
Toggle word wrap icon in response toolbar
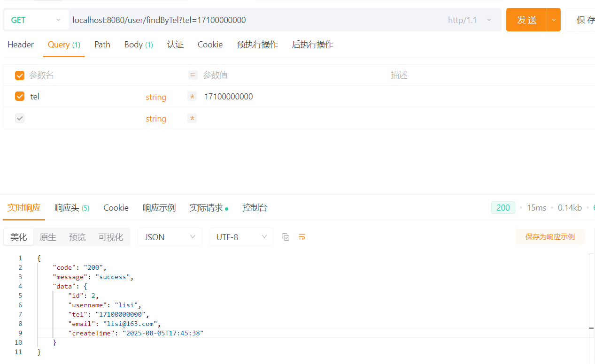coord(302,237)
